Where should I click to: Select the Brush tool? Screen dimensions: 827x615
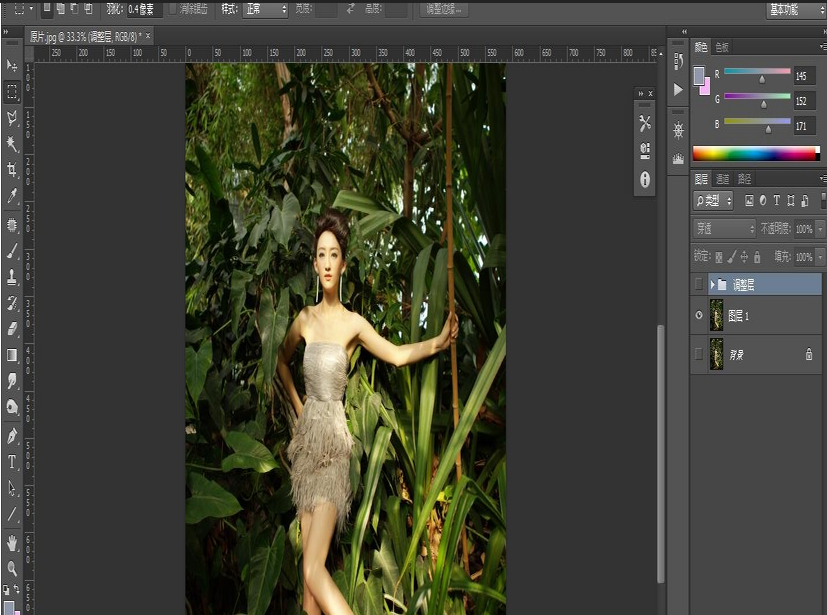(x=13, y=252)
